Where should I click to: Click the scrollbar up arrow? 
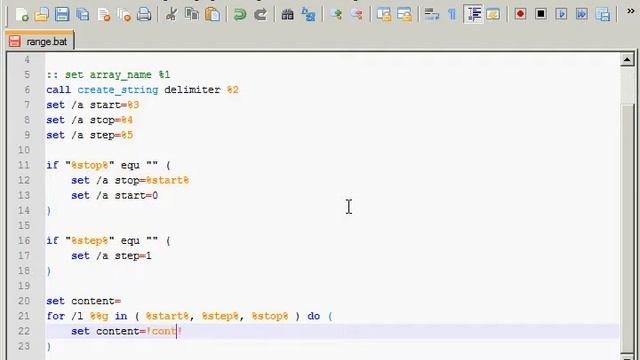[627, 60]
